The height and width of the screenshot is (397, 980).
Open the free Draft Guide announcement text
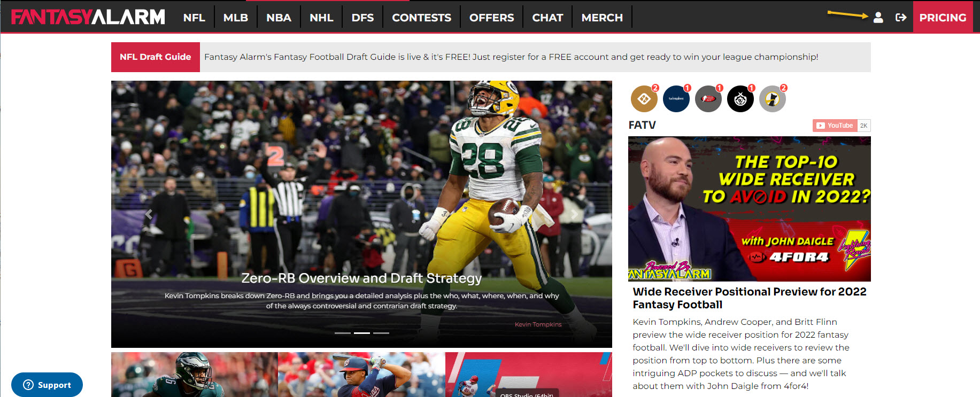tap(511, 57)
